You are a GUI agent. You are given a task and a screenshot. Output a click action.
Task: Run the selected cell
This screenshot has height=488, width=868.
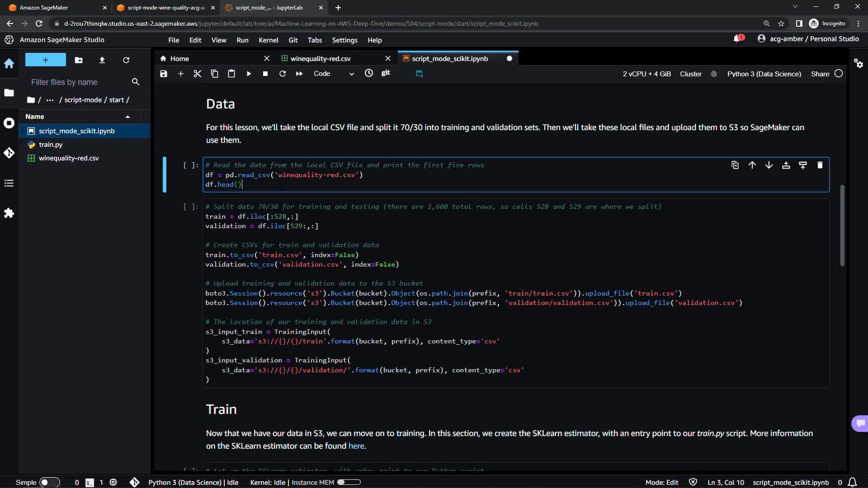pos(249,74)
